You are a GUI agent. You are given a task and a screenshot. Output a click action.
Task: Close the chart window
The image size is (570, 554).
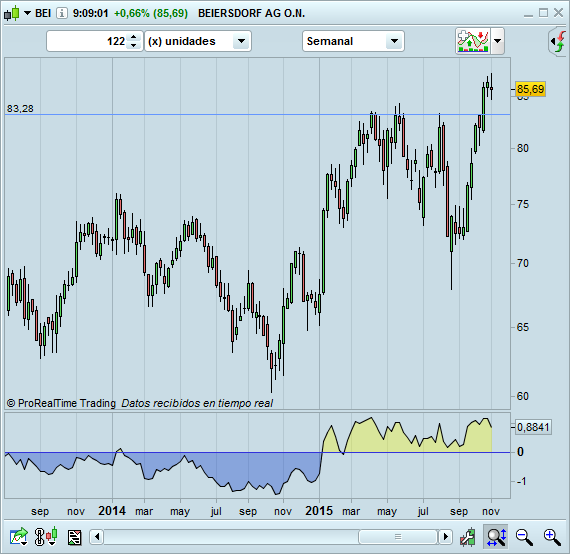[x=558, y=13]
